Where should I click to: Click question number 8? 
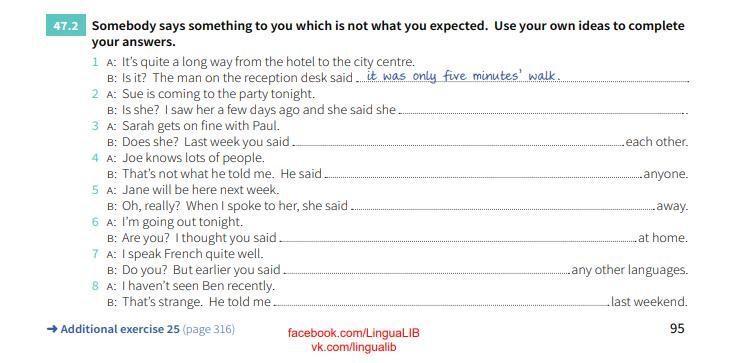pos(95,285)
